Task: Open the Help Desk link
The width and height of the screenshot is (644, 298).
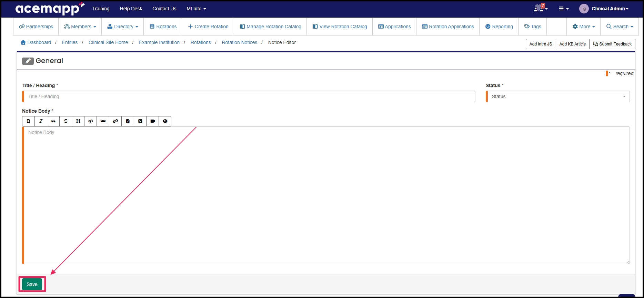Action: pyautogui.click(x=131, y=9)
